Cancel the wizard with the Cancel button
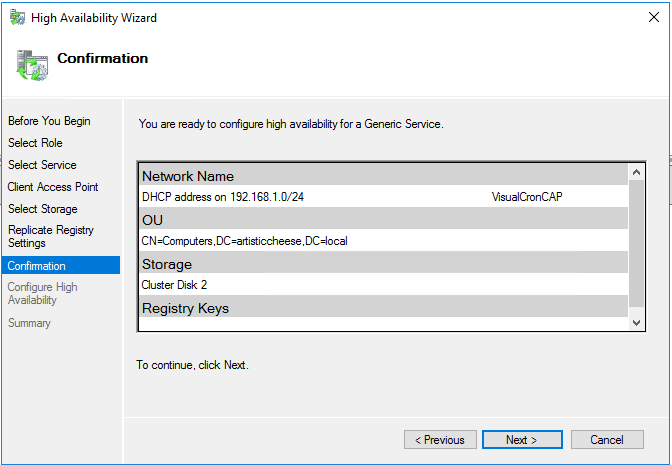This screenshot has height=465, width=672. click(606, 440)
